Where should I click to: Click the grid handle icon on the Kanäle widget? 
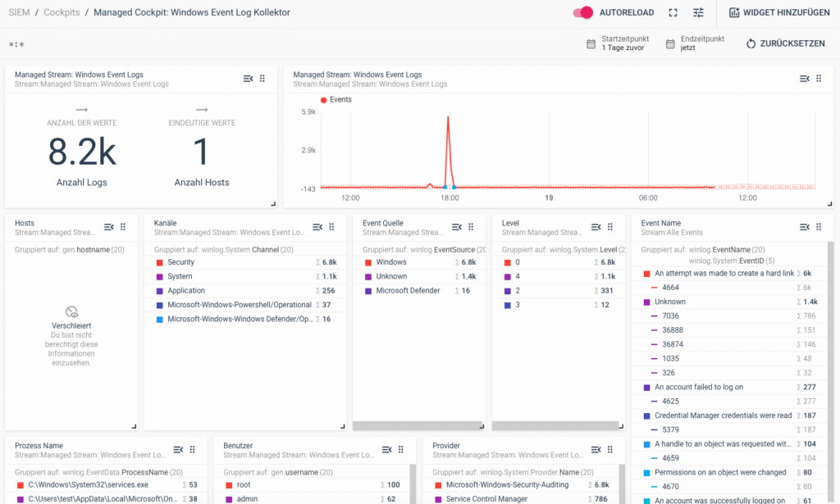click(x=331, y=227)
